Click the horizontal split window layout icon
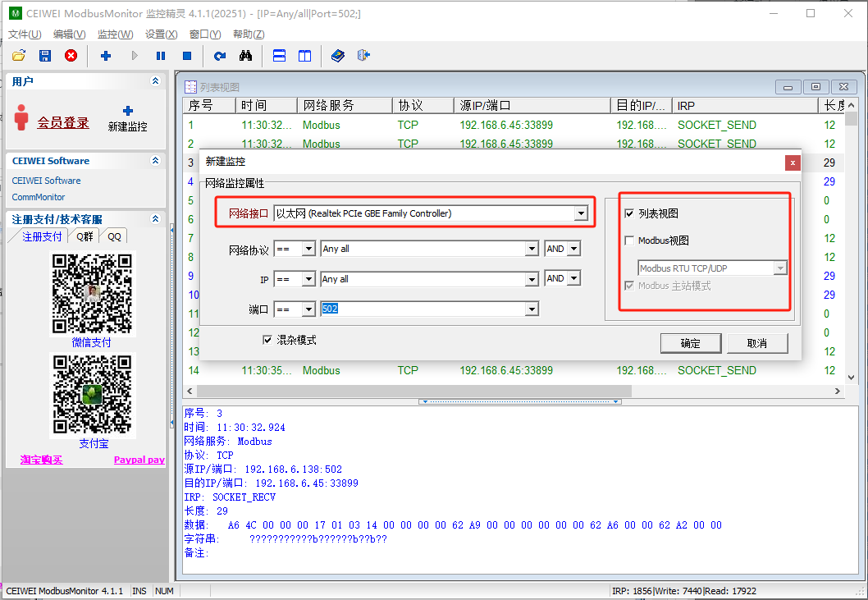The image size is (868, 600). (279, 56)
